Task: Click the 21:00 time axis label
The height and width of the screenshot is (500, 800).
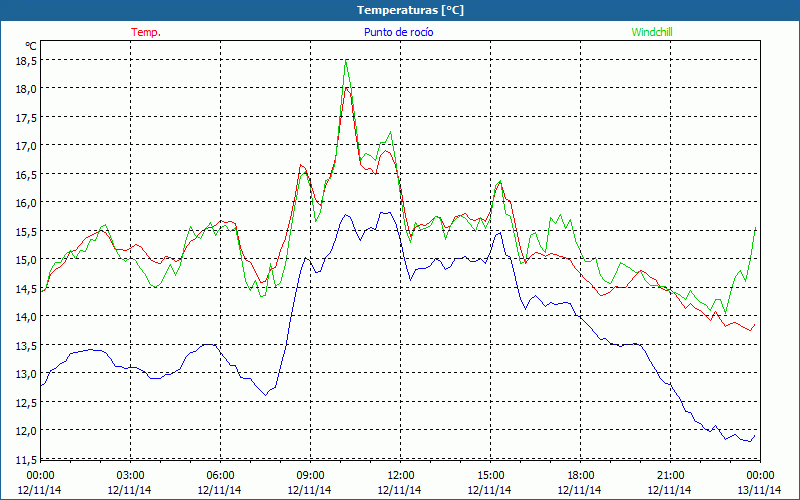Action: (670, 476)
